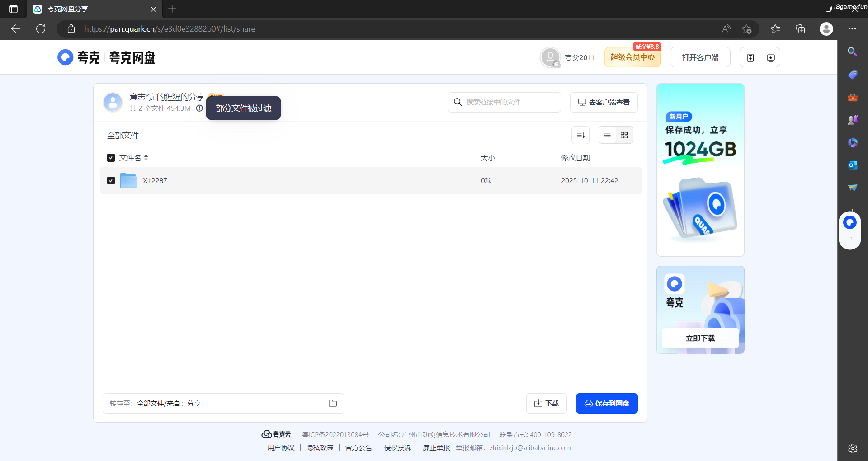Click folder picker icon in save path

(x=333, y=403)
